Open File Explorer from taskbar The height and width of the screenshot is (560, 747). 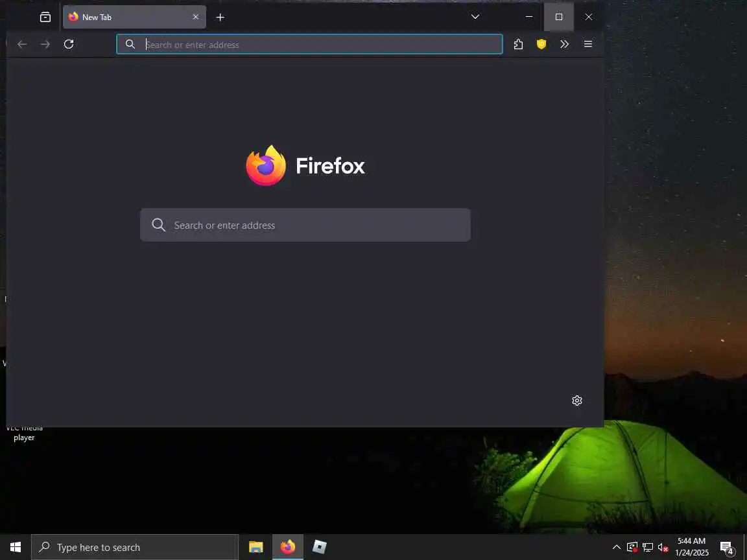click(256, 547)
